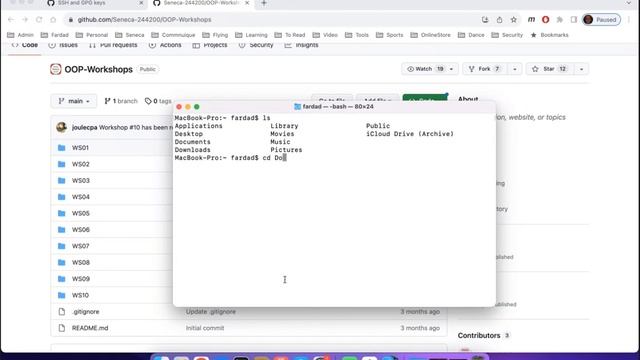Viewport: 640px width, 360px height.
Task: Select the Code repository tab
Action: click(x=25, y=45)
